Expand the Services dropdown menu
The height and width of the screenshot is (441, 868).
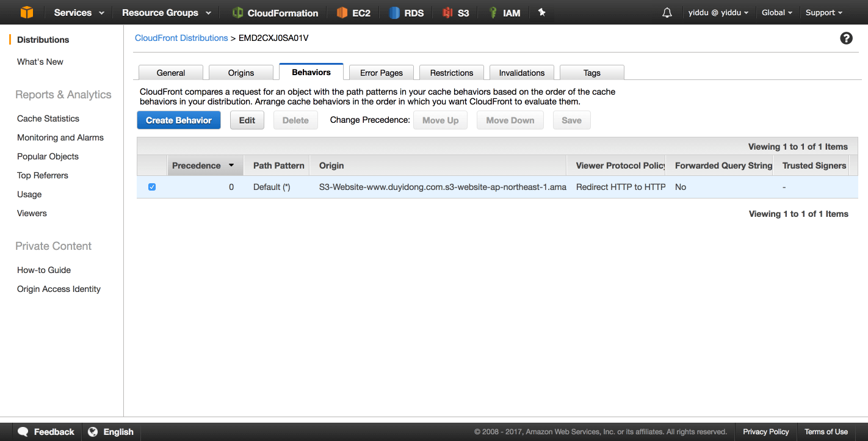tap(79, 13)
